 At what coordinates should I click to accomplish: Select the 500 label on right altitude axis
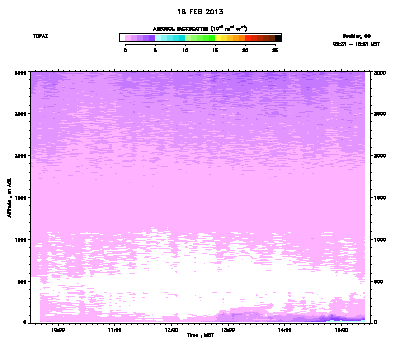378,282
